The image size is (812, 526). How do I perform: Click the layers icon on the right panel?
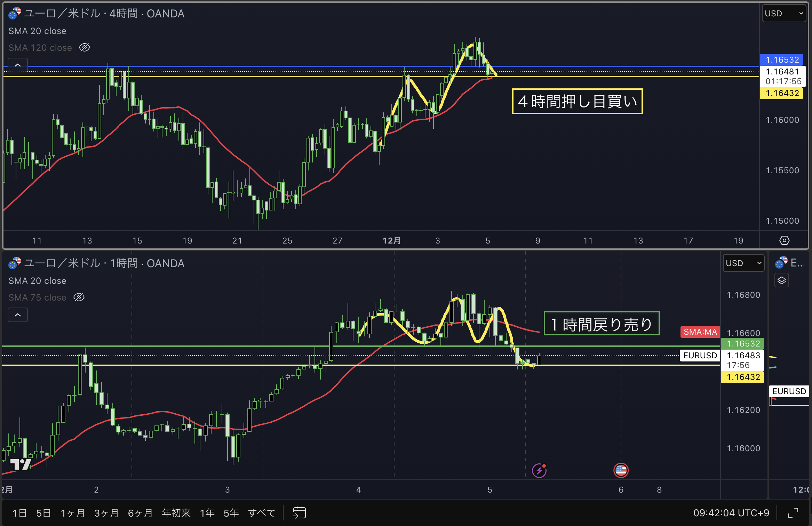coord(781,280)
